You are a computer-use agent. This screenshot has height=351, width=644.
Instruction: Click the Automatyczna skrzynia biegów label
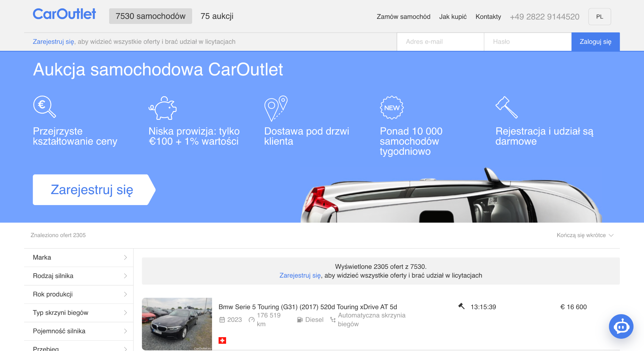(372, 320)
